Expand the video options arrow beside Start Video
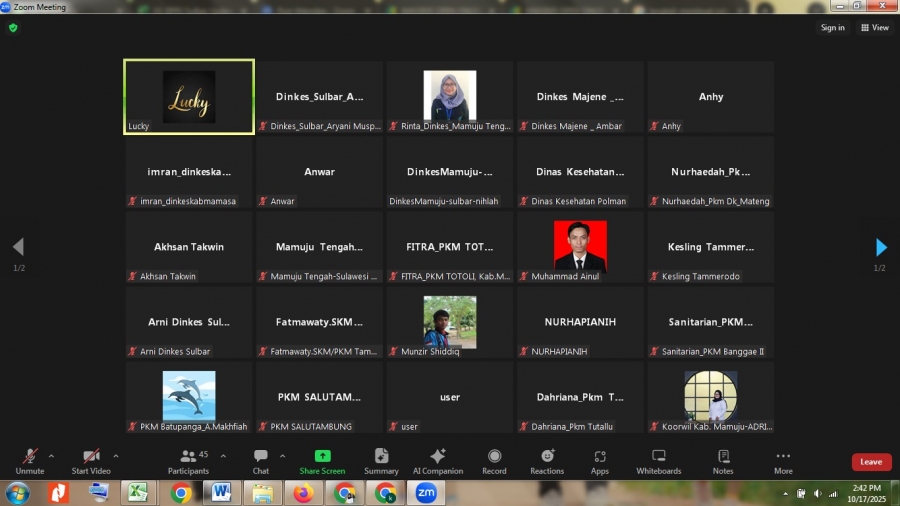This screenshot has height=506, width=900. [116, 456]
